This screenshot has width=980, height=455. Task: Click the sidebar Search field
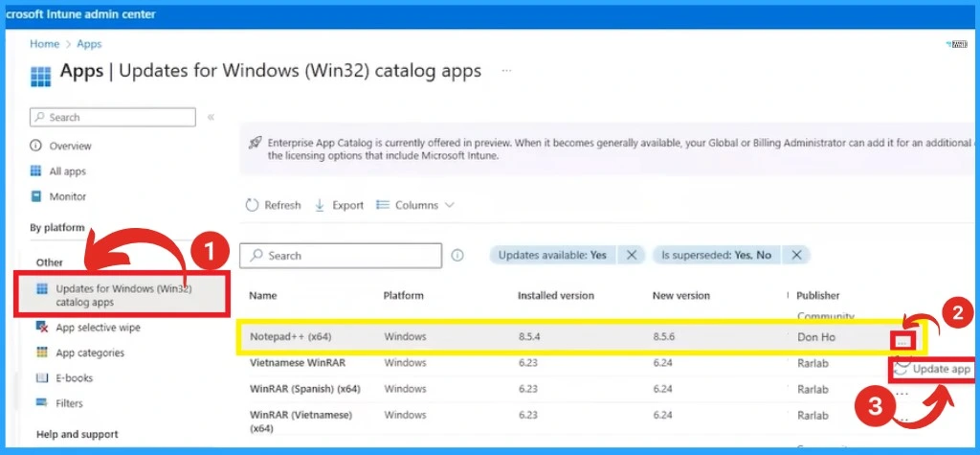click(x=113, y=117)
